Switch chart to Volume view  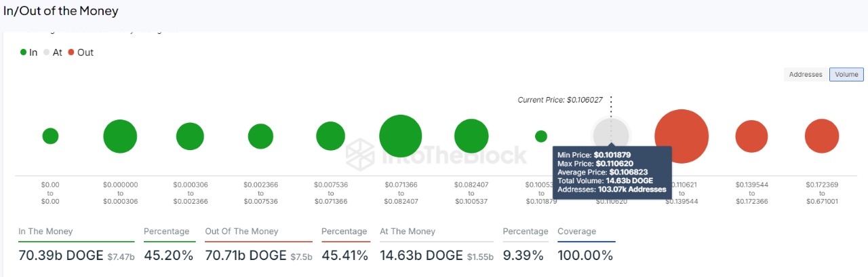[846, 75]
